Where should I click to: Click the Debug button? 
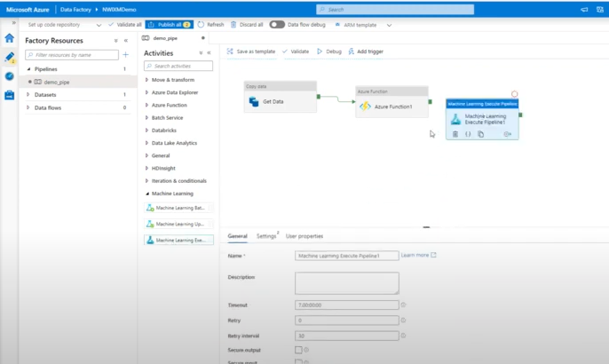tap(329, 51)
